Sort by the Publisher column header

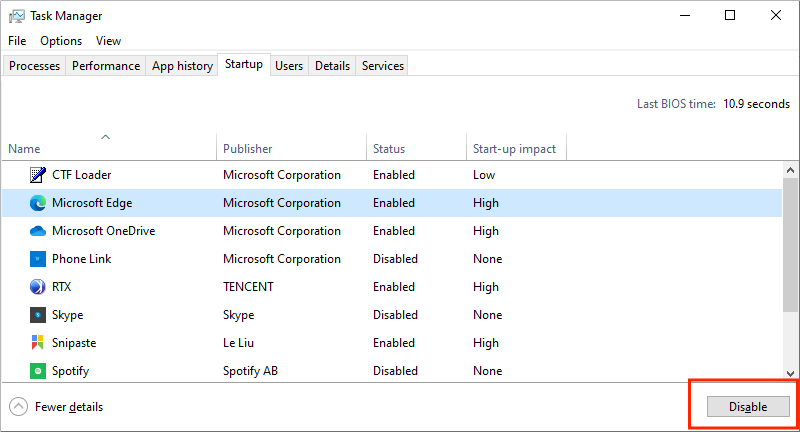[291, 147]
